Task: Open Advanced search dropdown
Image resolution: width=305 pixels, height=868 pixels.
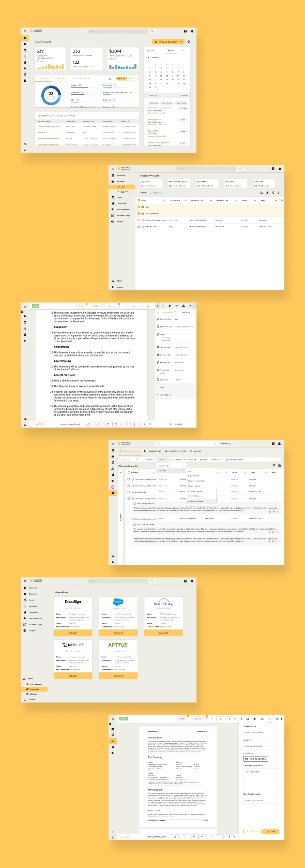Action: [228, 444]
